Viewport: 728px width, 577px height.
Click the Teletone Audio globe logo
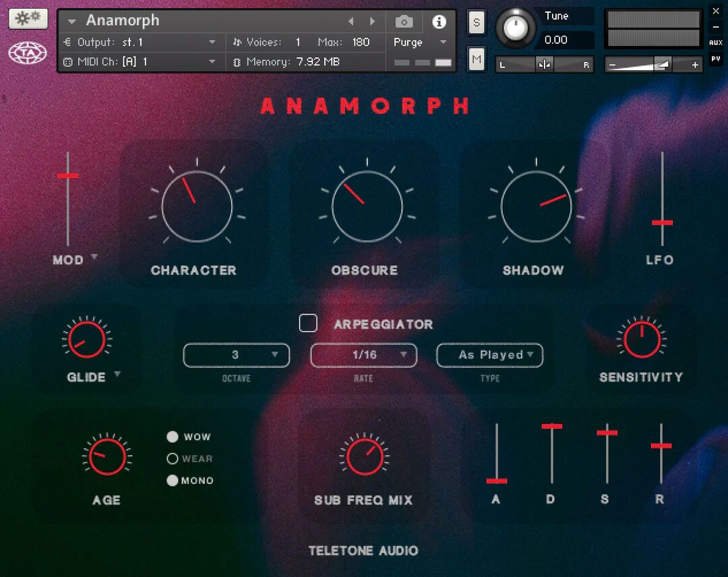[27, 52]
